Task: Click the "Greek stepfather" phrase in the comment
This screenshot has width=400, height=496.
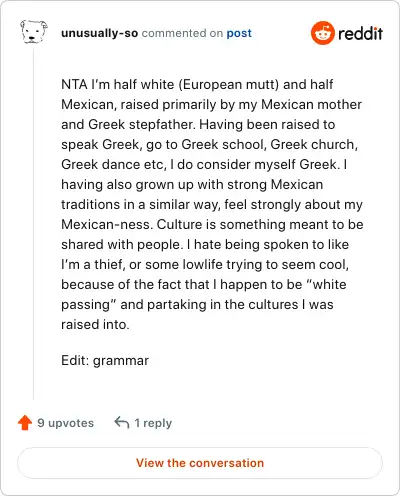Action: tap(141, 125)
